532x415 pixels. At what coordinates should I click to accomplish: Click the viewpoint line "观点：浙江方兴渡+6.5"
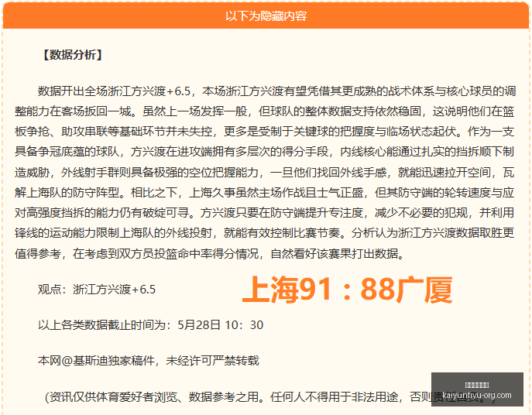[x=97, y=290]
